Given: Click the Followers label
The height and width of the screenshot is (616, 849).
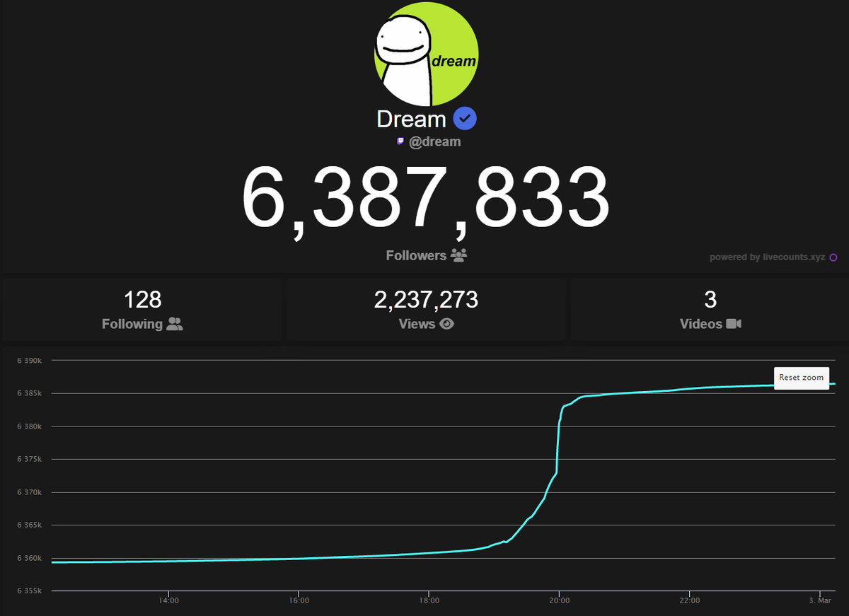Looking at the screenshot, I should (x=416, y=255).
